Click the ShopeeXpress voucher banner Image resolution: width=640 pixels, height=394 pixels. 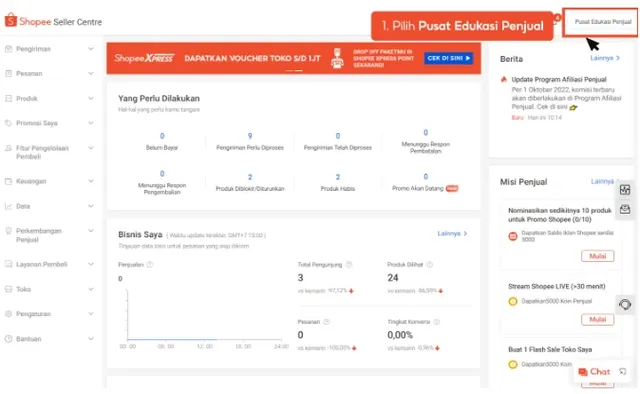(294, 58)
